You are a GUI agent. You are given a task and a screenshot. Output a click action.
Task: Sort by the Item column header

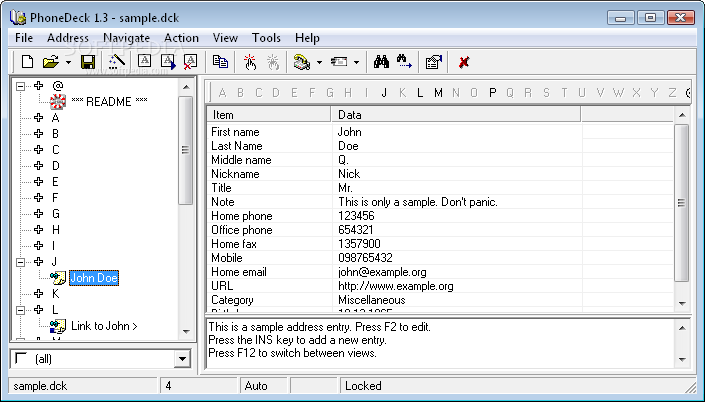tap(269, 115)
